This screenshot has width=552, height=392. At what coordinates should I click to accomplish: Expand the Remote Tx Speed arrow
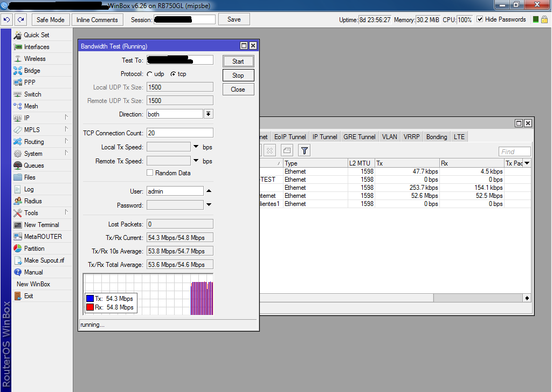pos(196,161)
